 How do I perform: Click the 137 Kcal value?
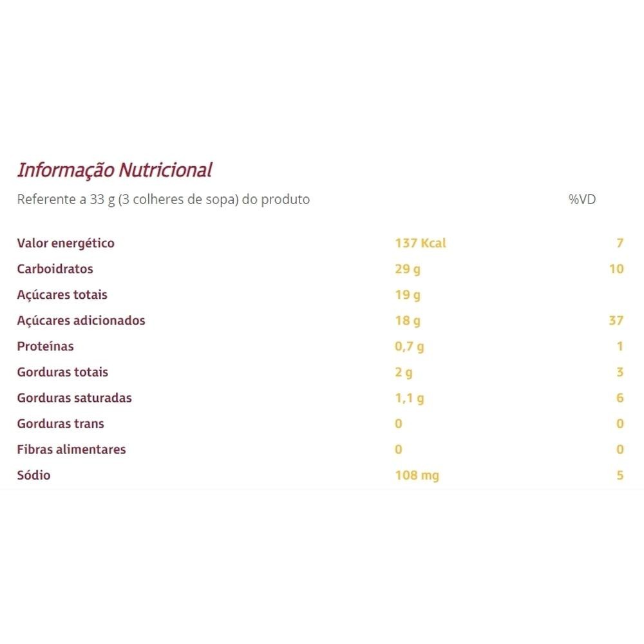(x=420, y=243)
